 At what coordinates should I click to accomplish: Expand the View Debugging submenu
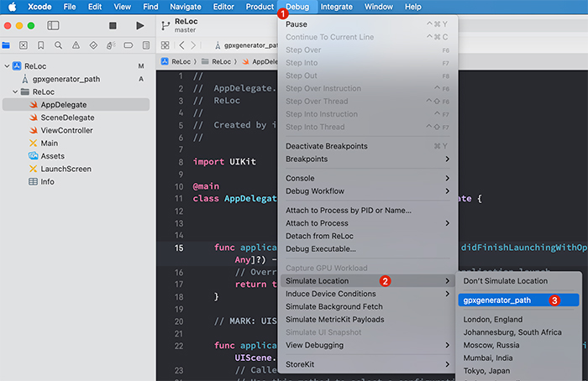pyautogui.click(x=368, y=345)
